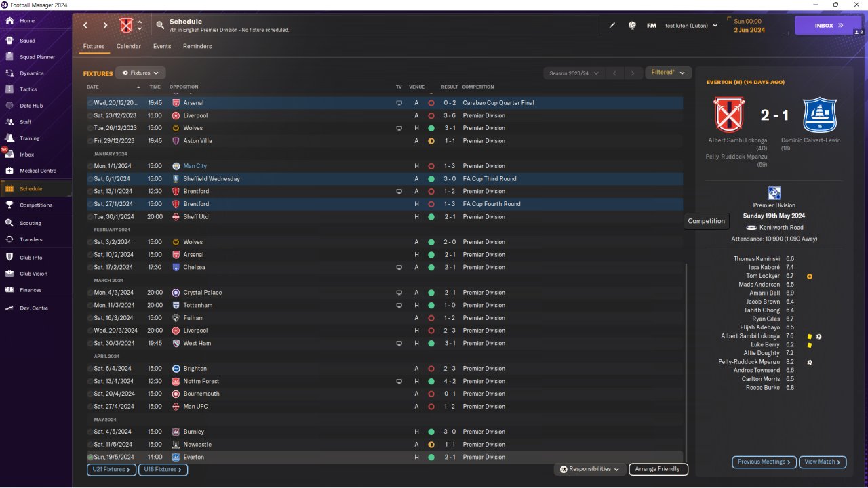
Task: Open the test luton (Luton) manager dropdown
Action: tap(691, 26)
